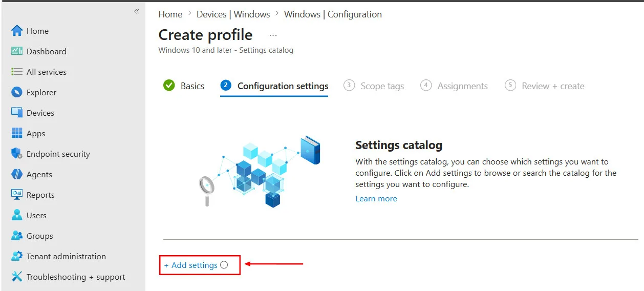Click the Windows | Configuration breadcrumb

[333, 14]
